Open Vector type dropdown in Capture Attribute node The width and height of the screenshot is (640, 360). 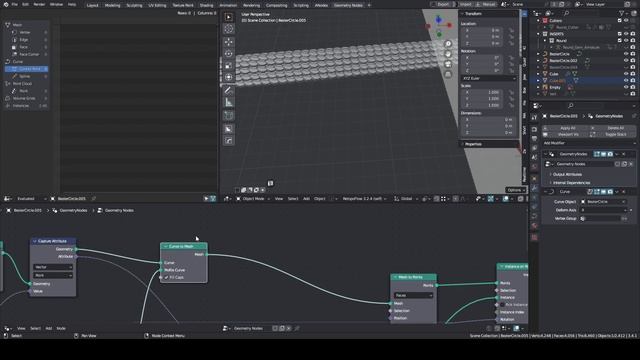[x=53, y=267]
